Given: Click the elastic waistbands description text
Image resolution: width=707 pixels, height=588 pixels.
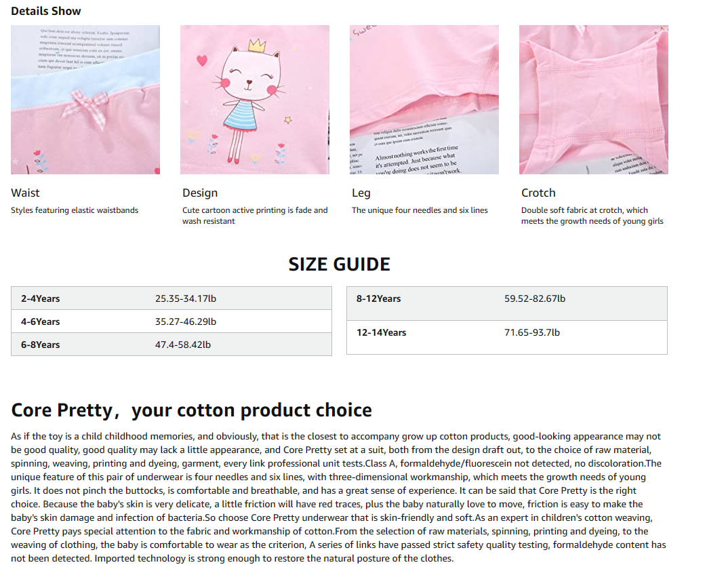Looking at the screenshot, I should (x=75, y=210).
